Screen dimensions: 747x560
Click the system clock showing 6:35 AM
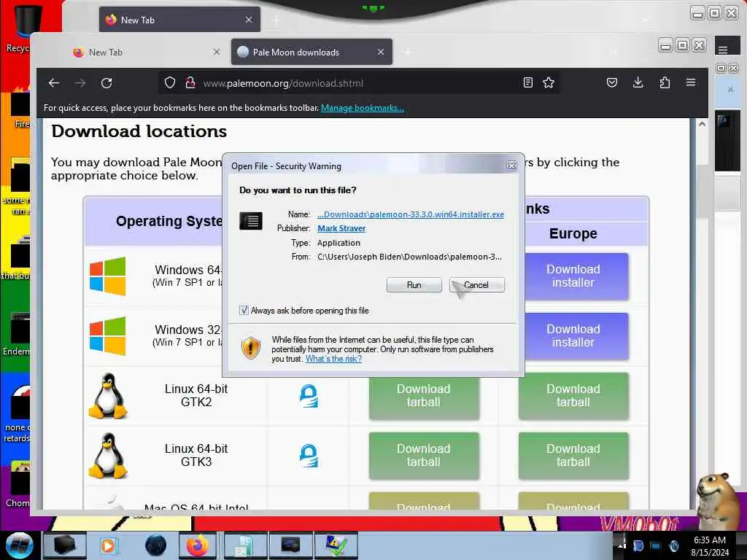pyautogui.click(x=710, y=546)
